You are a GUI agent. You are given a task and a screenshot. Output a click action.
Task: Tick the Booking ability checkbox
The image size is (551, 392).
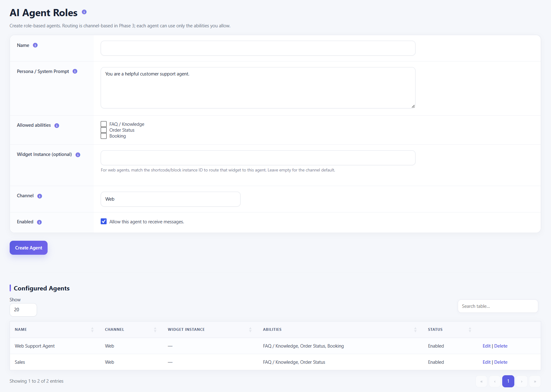click(104, 136)
